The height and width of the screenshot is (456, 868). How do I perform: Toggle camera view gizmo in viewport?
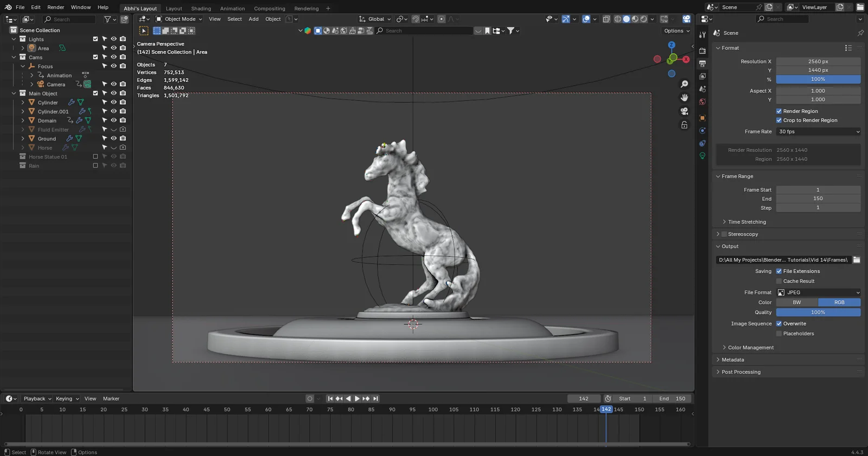tap(685, 111)
